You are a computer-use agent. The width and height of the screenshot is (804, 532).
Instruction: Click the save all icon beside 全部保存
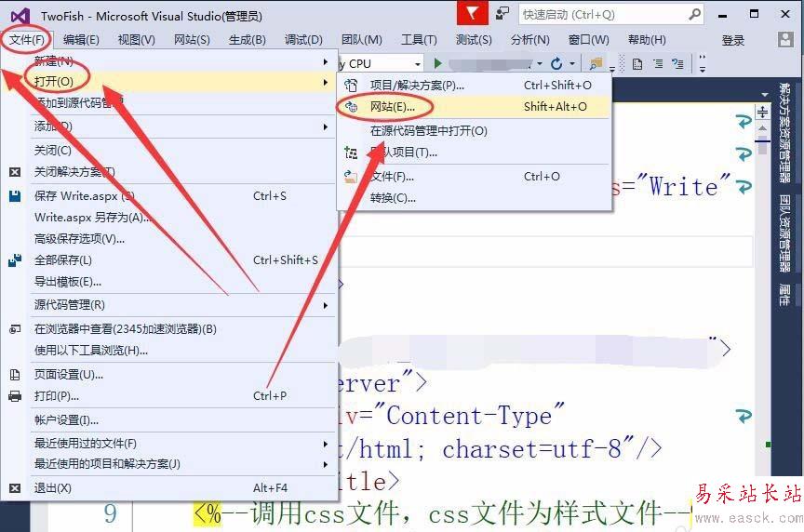tap(15, 260)
